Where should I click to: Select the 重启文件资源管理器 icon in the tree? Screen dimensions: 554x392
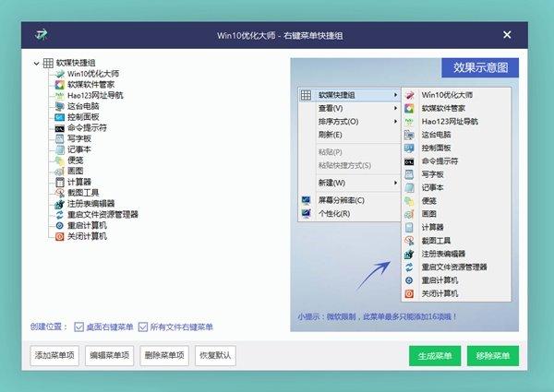point(60,215)
